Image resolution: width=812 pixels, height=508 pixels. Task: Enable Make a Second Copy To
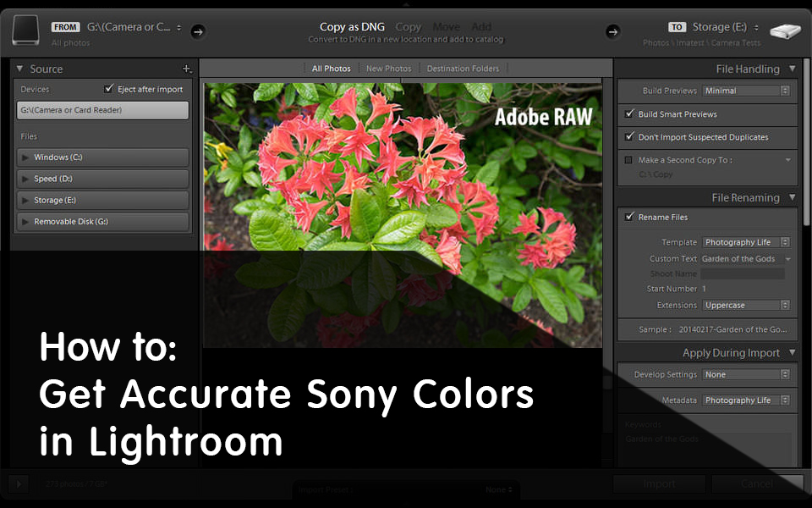[x=628, y=159]
